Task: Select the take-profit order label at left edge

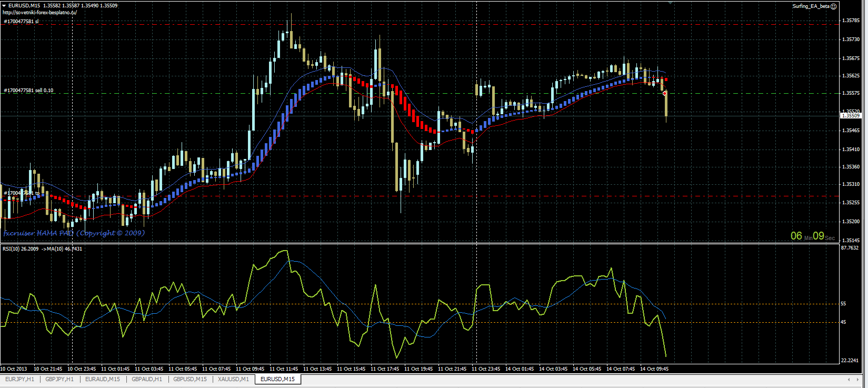Action: [x=21, y=193]
